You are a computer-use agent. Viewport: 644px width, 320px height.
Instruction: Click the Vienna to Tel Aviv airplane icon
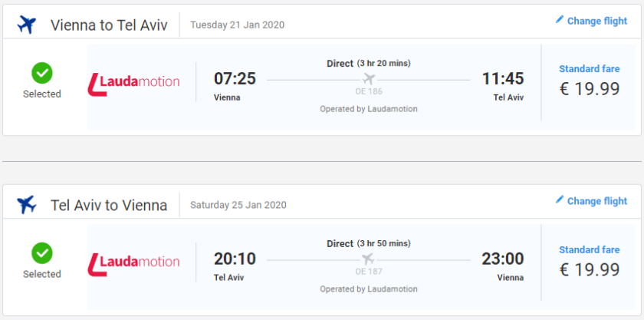click(x=27, y=25)
